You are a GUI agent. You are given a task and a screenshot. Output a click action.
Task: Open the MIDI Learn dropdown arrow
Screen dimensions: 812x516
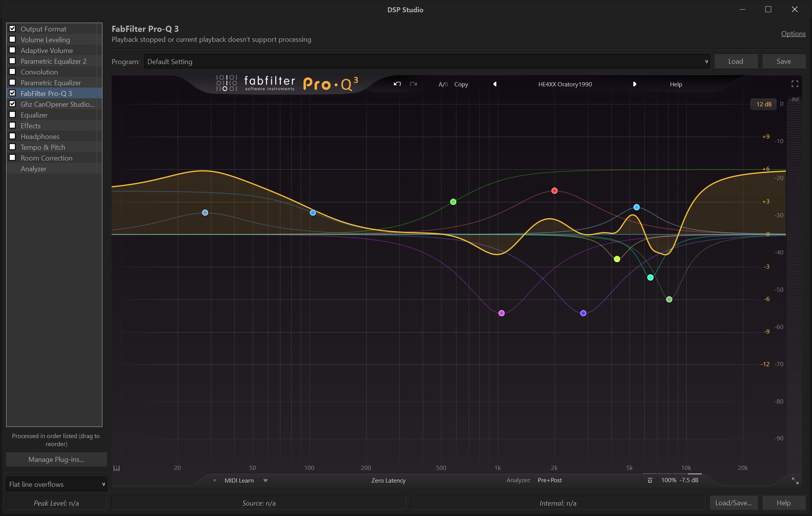pyautogui.click(x=265, y=480)
